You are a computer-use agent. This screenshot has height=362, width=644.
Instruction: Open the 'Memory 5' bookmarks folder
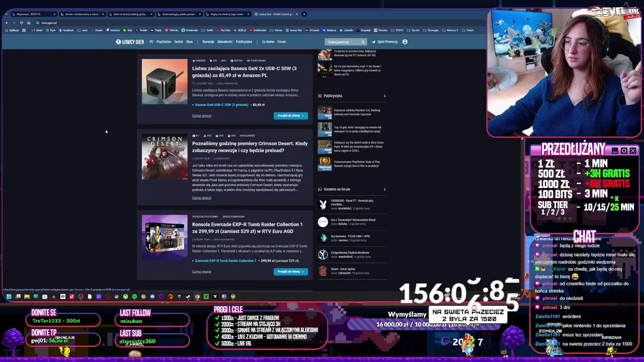[451, 30]
